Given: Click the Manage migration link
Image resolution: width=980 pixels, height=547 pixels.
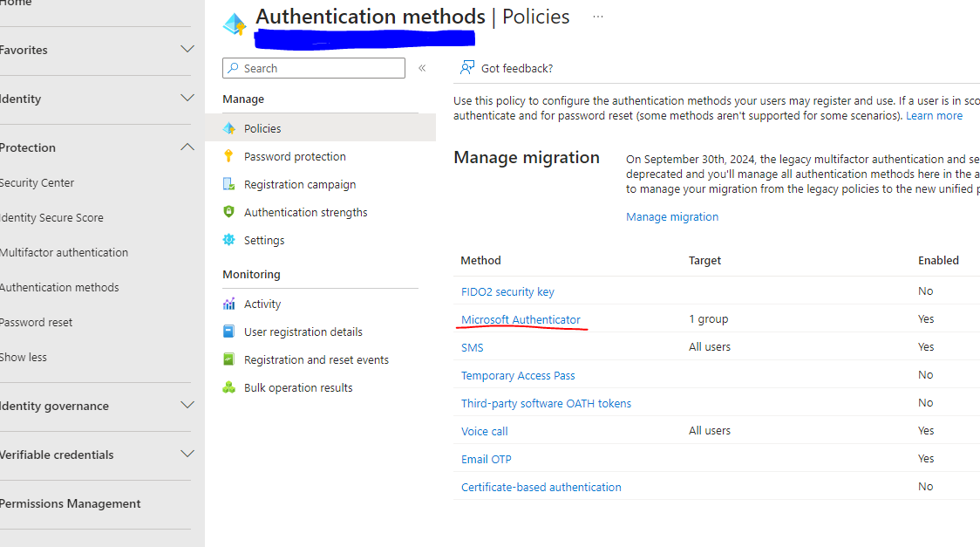Looking at the screenshot, I should pos(672,217).
